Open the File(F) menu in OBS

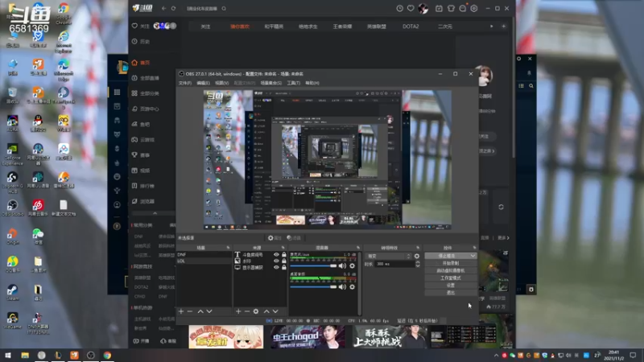185,83
